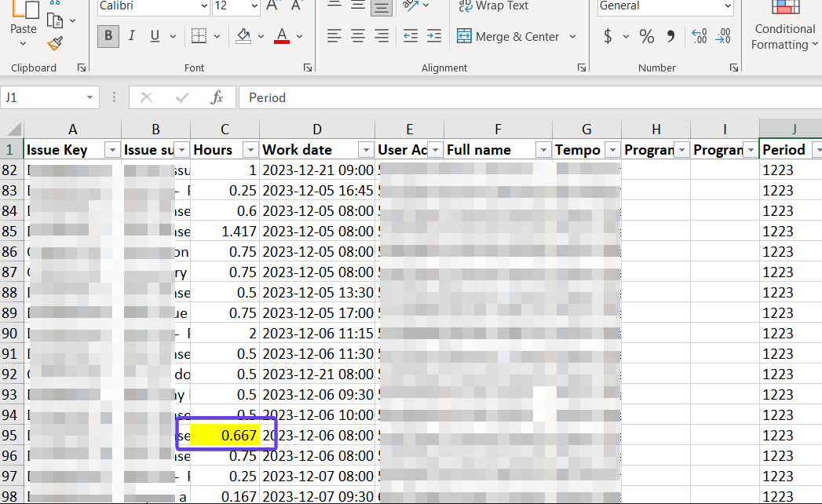822x504 pixels.
Task: Toggle Italic formatting
Action: pyautogui.click(x=131, y=36)
